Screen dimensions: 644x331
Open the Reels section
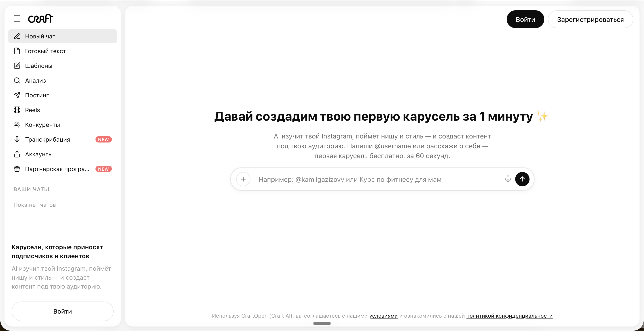click(63, 110)
